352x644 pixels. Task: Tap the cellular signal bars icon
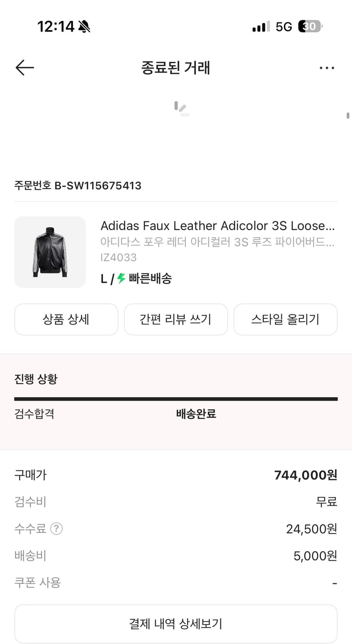click(261, 27)
